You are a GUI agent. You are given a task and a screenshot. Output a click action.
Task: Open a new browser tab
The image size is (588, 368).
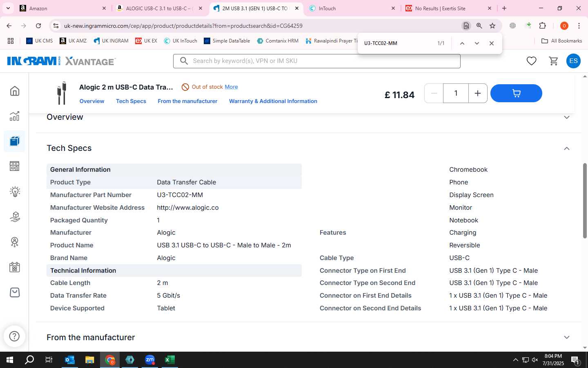(x=504, y=8)
